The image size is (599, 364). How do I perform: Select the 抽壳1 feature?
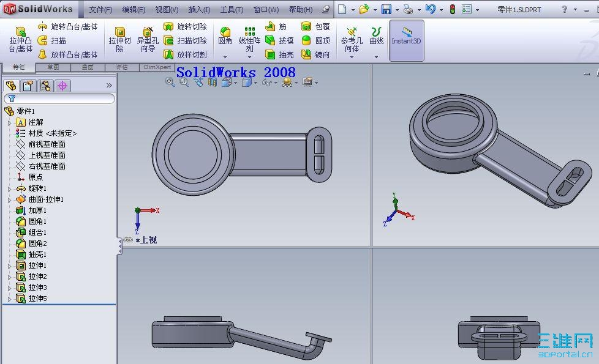click(31, 254)
